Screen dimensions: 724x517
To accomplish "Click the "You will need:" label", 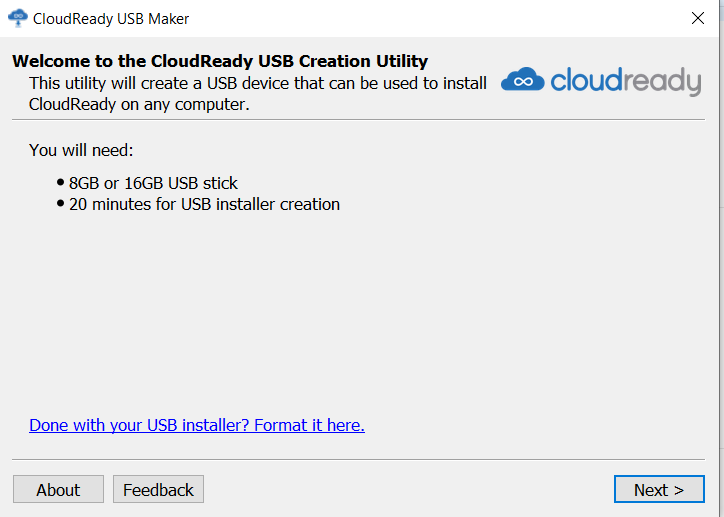I will point(81,150).
